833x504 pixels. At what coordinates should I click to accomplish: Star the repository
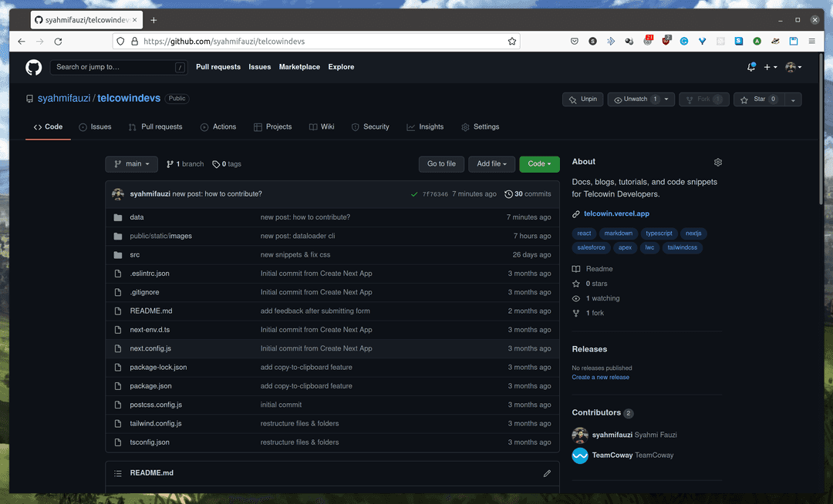click(x=759, y=99)
